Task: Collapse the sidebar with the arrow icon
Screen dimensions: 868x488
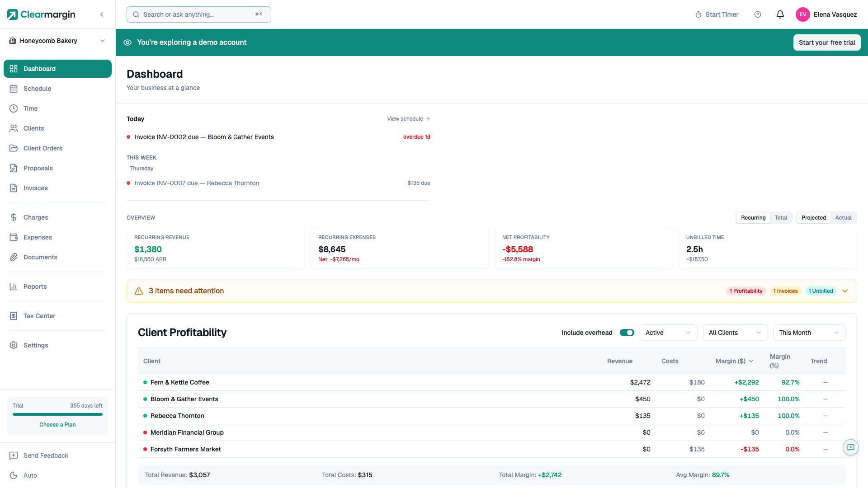Action: [102, 14]
